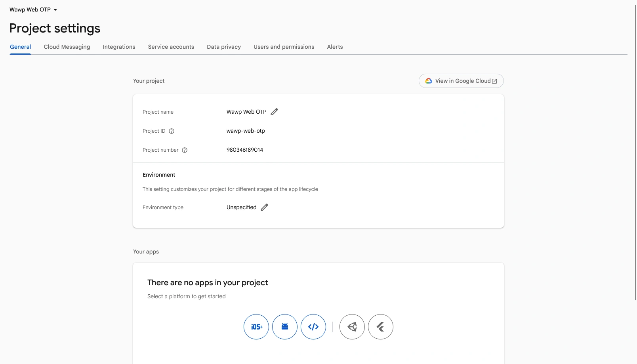Screen dimensions: 637x364
Task: Click the Wawp Web OTP project name value
Action: pos(246,112)
